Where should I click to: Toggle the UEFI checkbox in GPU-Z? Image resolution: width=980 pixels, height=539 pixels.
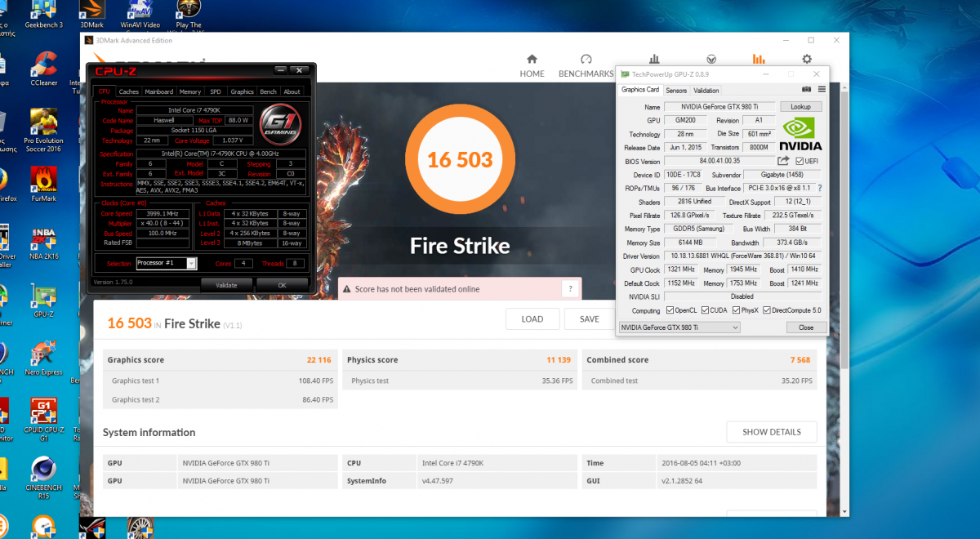799,161
